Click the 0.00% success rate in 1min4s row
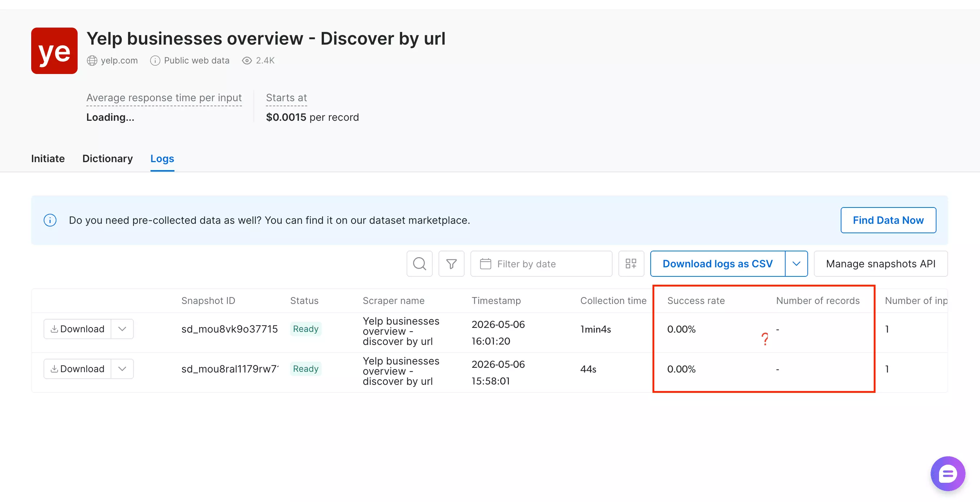 point(681,329)
